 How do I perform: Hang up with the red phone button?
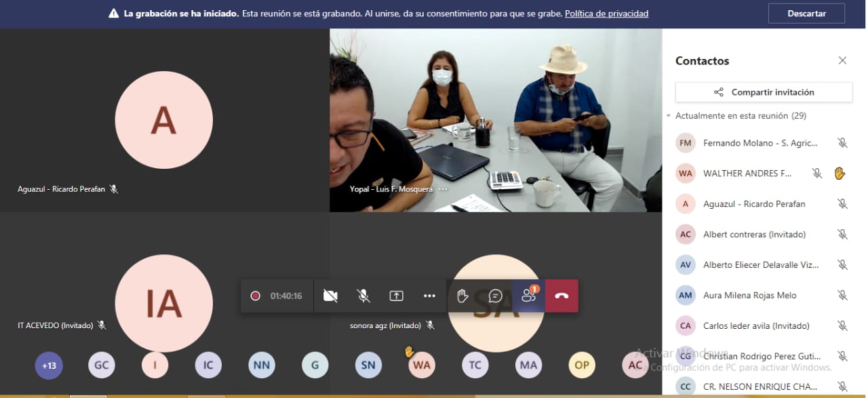click(561, 296)
